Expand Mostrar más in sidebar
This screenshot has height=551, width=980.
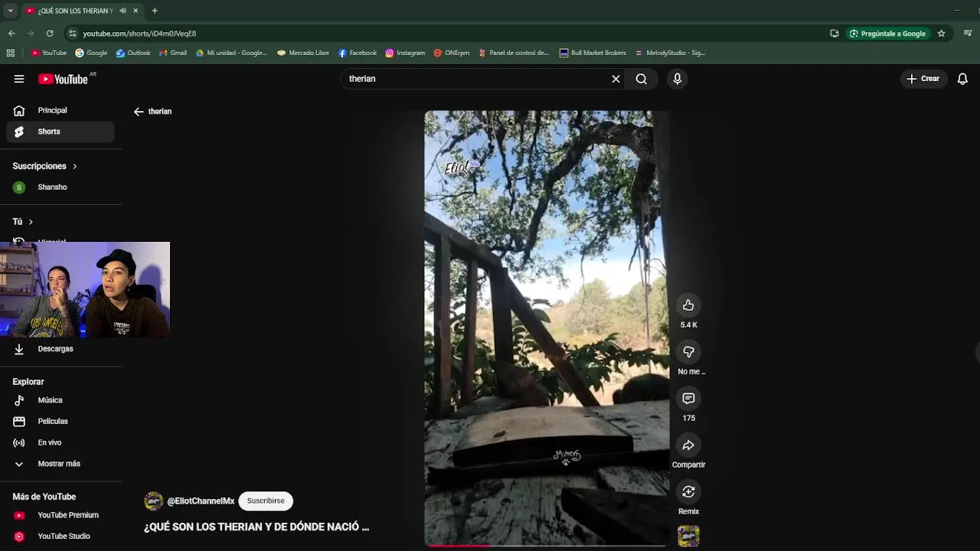60,464
